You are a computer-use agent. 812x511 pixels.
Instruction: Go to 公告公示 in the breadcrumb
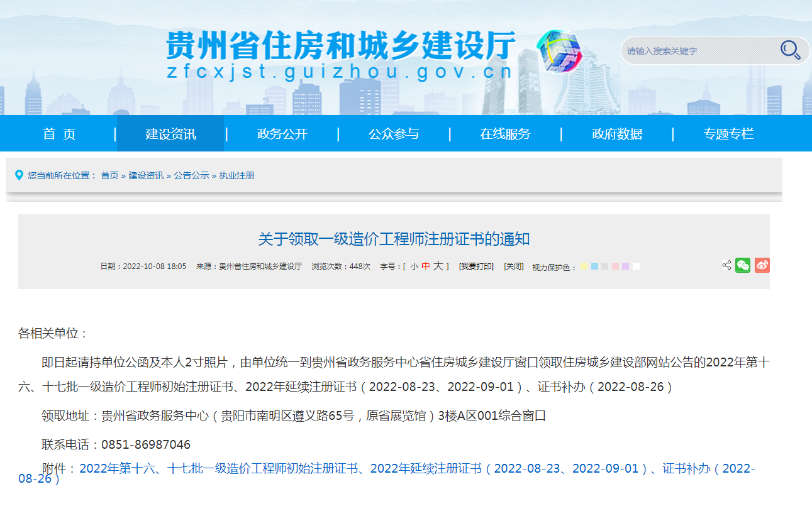click(191, 175)
